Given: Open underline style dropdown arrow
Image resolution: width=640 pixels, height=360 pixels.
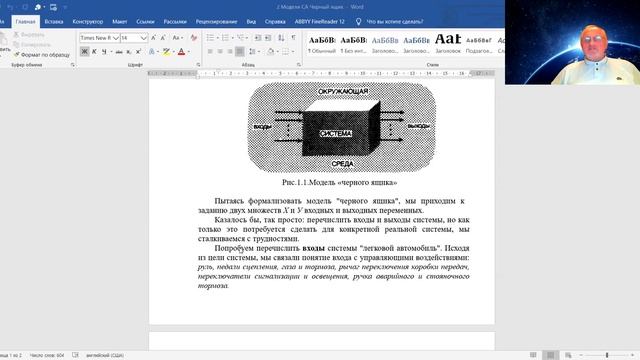Looking at the screenshot, I should tap(111, 52).
